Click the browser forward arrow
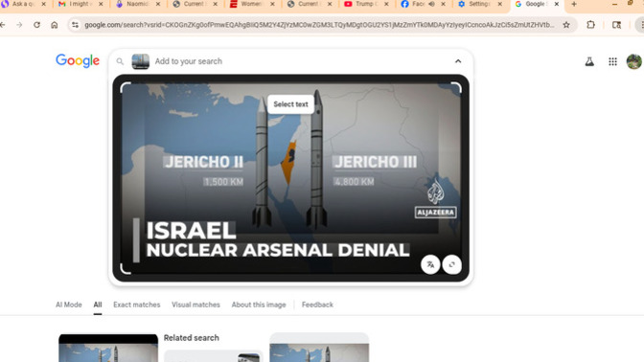 (19, 25)
